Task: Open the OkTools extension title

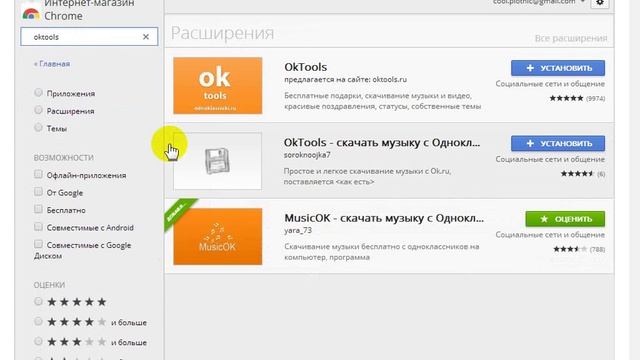Action: [x=306, y=67]
